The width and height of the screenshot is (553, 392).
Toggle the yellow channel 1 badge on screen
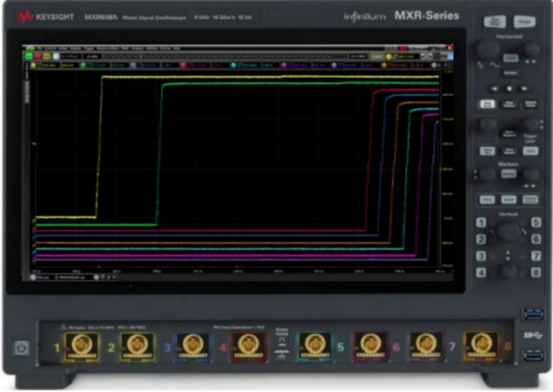pyautogui.click(x=33, y=65)
